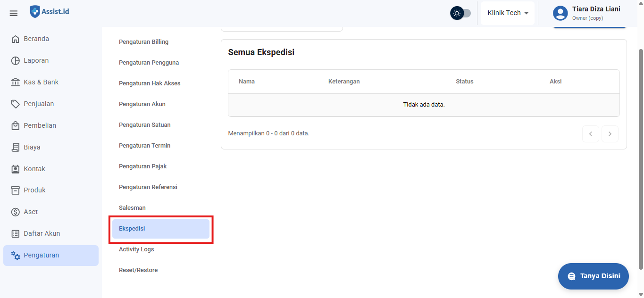Open Beranda via home icon
The width and height of the screenshot is (644, 298).
click(16, 39)
